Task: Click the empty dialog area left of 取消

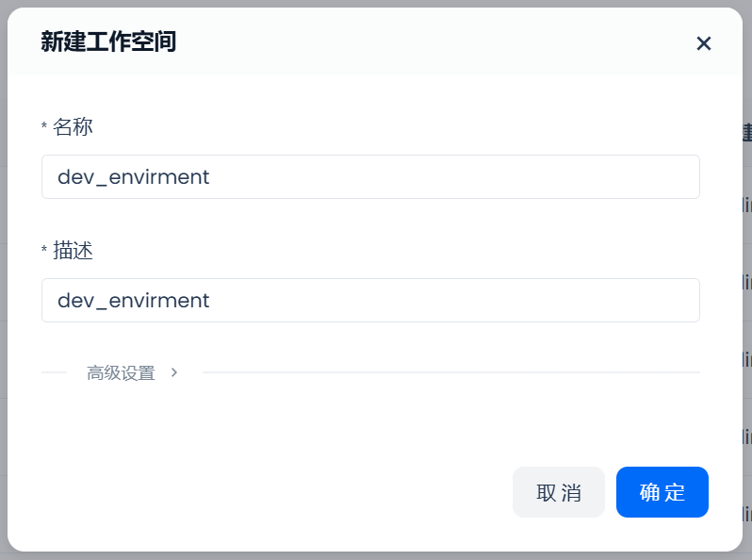Action: click(x=273, y=492)
